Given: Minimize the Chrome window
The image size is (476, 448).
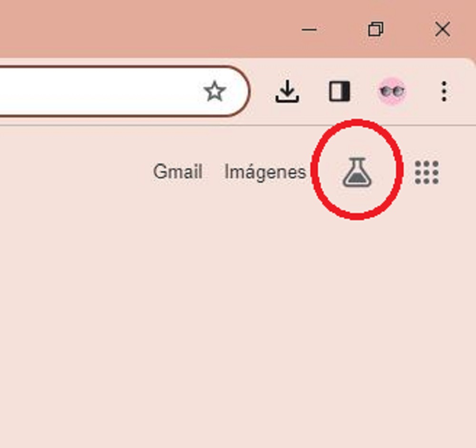Looking at the screenshot, I should [x=309, y=30].
